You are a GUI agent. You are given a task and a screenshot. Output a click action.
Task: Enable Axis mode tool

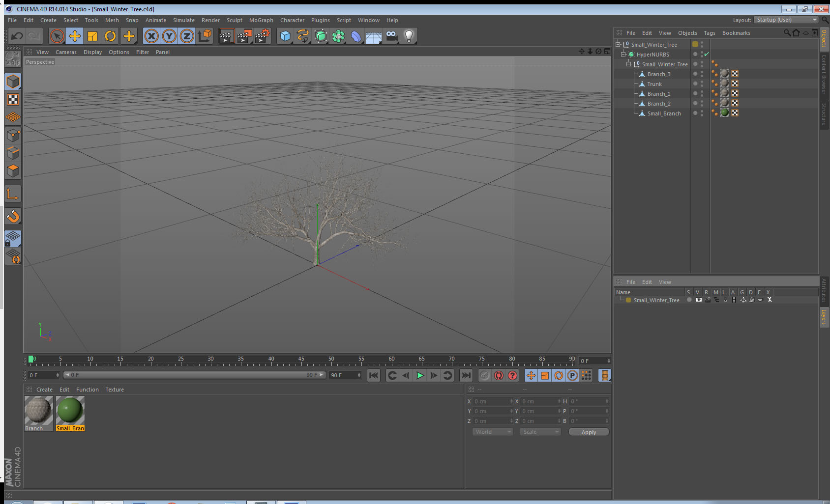point(13,194)
